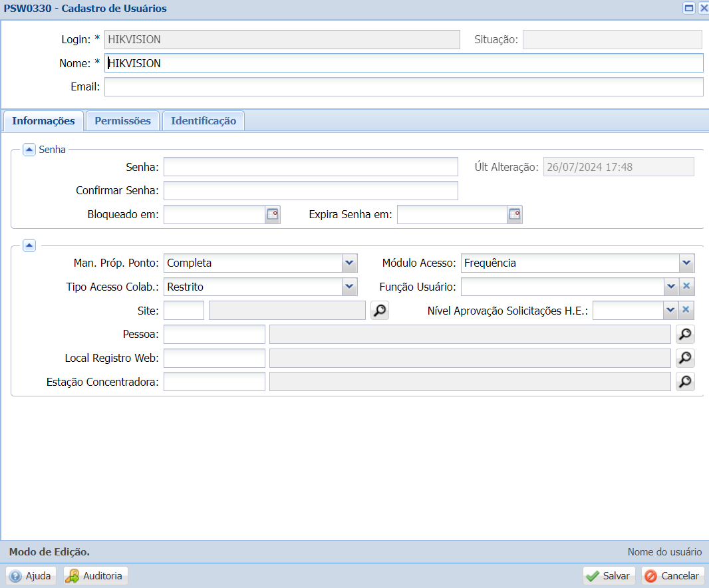Click into the Email field
Image resolution: width=709 pixels, height=588 pixels.
click(404, 86)
